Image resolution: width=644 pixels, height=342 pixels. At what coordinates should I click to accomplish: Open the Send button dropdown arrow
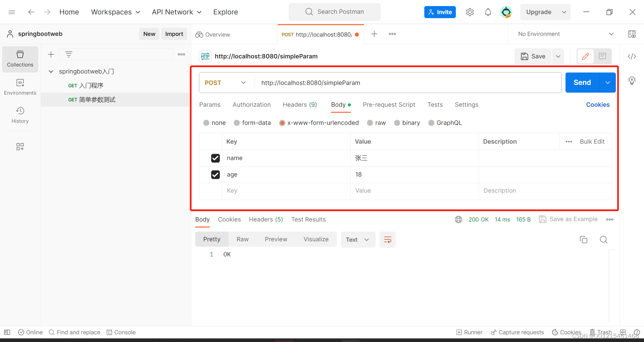[x=608, y=83]
